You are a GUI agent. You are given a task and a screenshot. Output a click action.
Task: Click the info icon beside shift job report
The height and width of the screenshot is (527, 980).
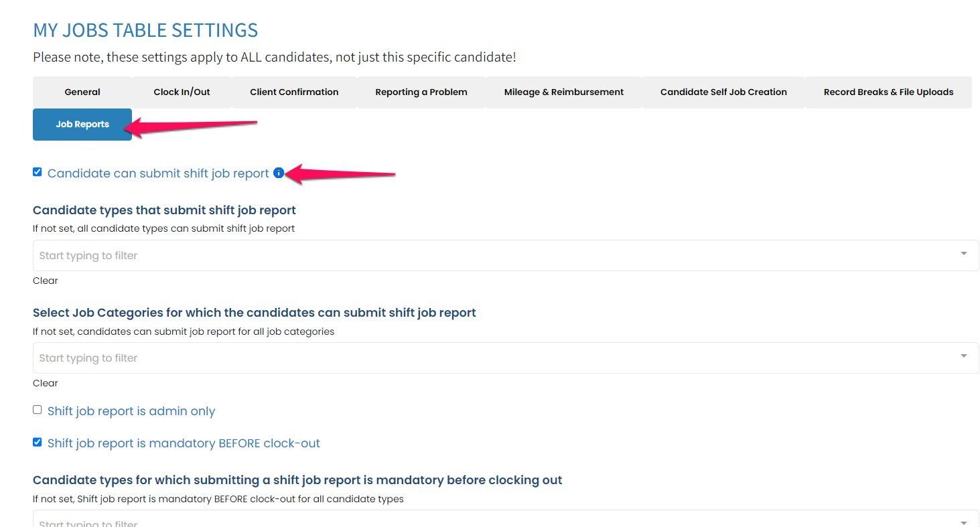tap(279, 173)
